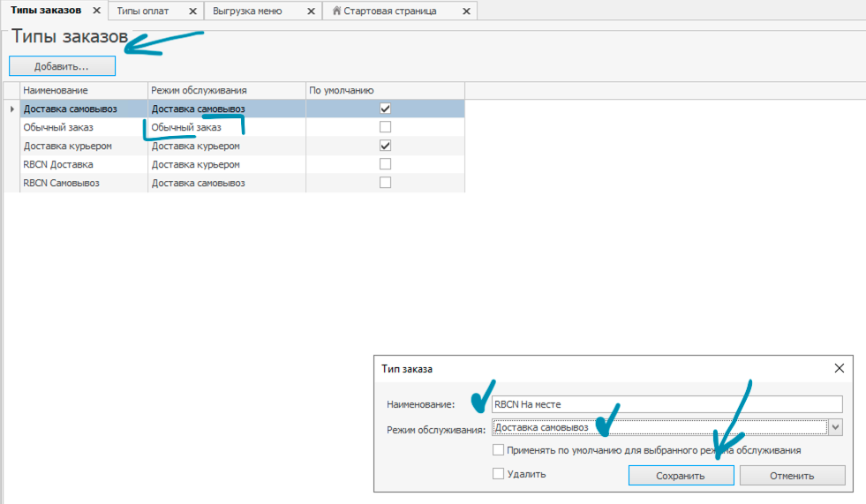The height and width of the screenshot is (504, 866).
Task: Switch to the Типы оплат tab
Action: coord(143,11)
